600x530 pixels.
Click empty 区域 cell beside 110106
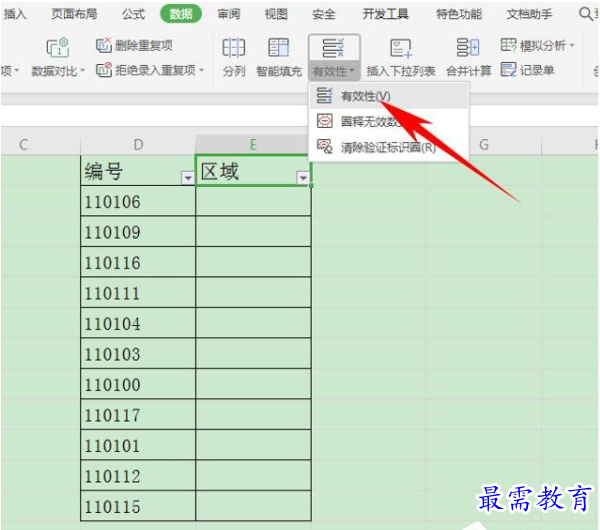coord(253,201)
